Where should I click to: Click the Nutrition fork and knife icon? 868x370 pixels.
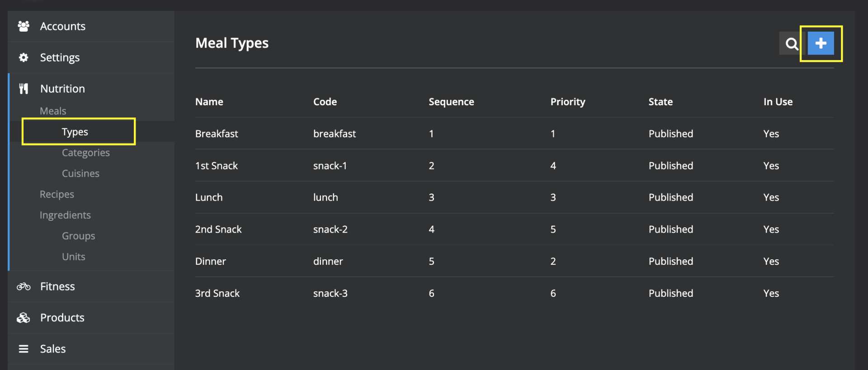pyautogui.click(x=24, y=89)
